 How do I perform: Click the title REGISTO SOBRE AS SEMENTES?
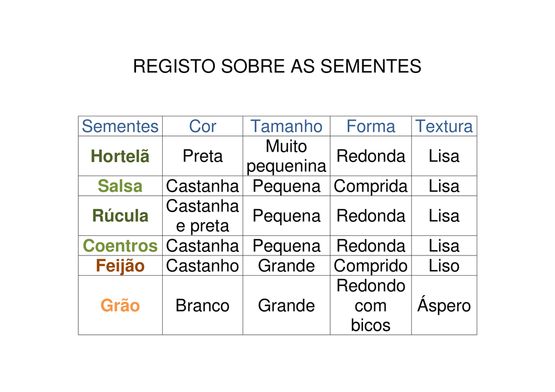[277, 66]
